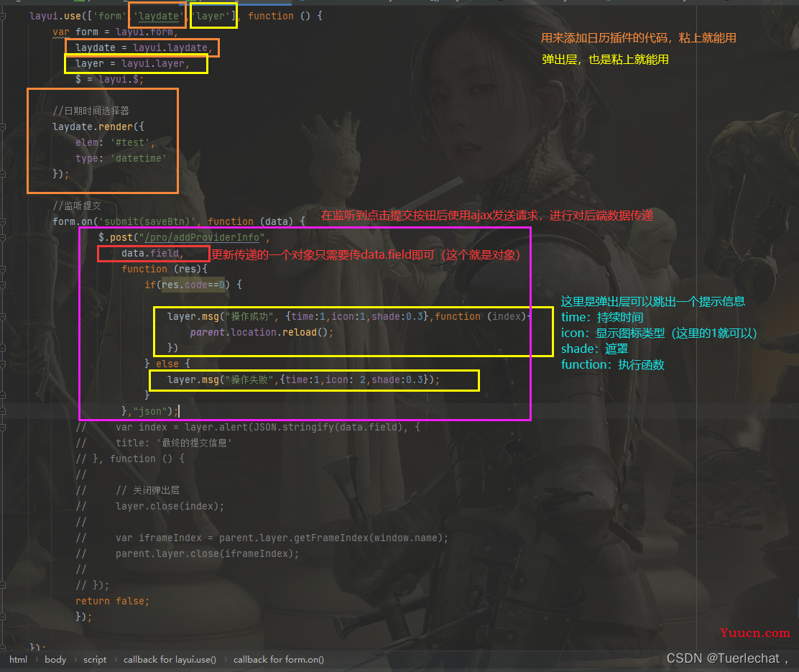Image resolution: width=799 pixels, height=672 pixels.
Task: Click the '//日期时间选择器' comment
Action: [x=91, y=111]
